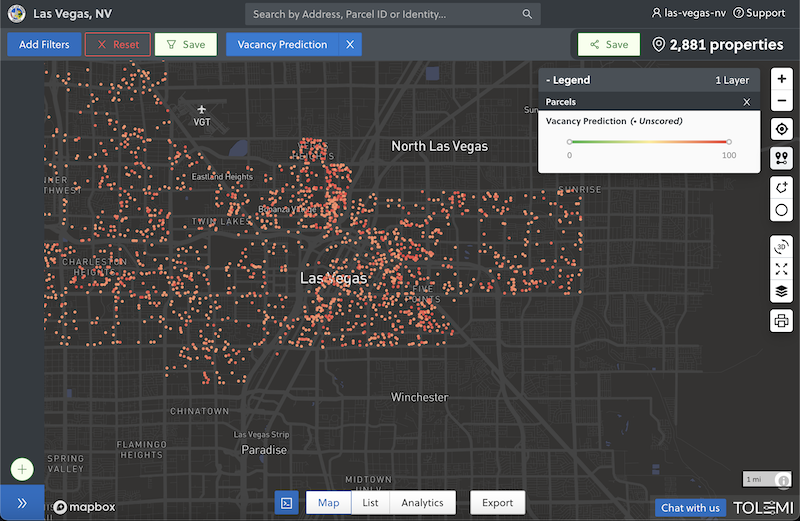Image resolution: width=800 pixels, height=521 pixels.
Task: Open the map layers icon
Action: [782, 292]
